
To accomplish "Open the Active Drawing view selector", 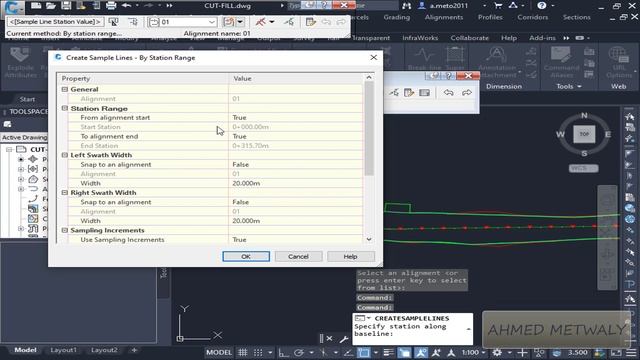I will click(24, 138).
